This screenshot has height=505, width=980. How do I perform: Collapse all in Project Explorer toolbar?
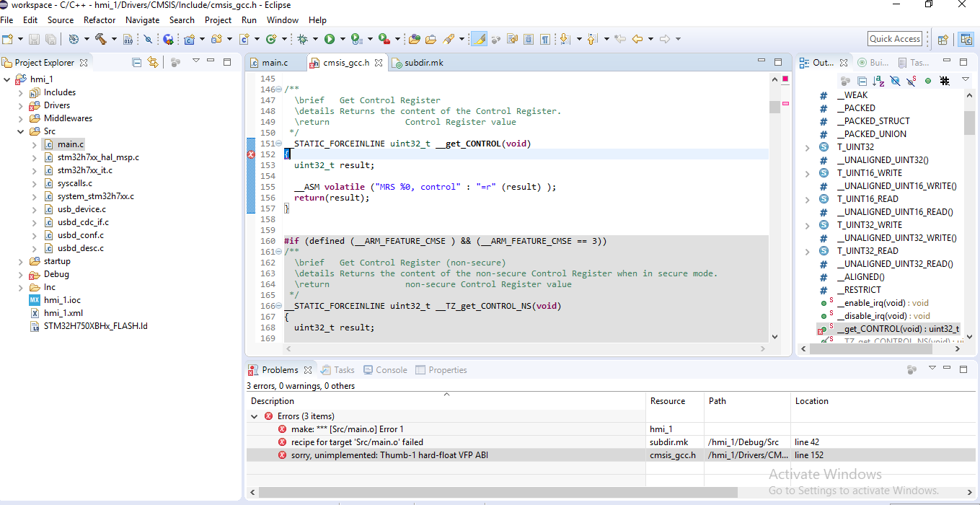[x=137, y=63]
